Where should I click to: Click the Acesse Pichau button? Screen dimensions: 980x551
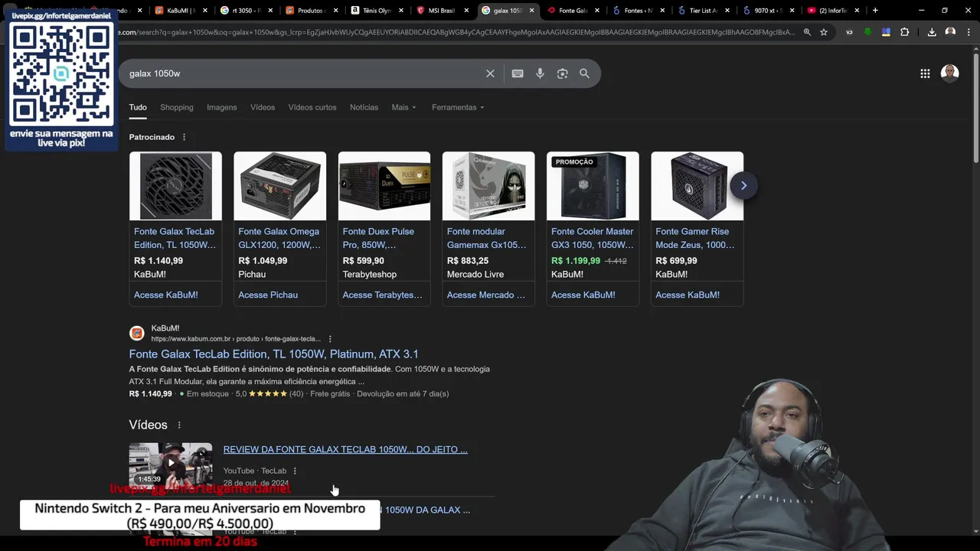pos(268,295)
